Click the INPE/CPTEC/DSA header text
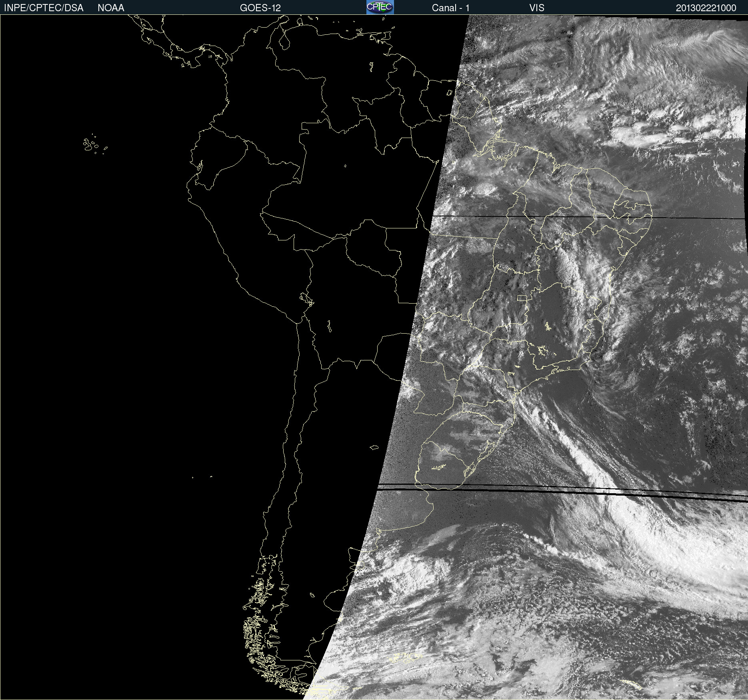This screenshot has height=700, width=748. [44, 8]
